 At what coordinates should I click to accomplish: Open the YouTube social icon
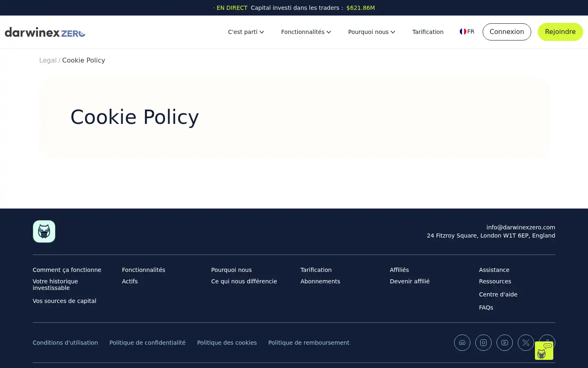point(505,343)
